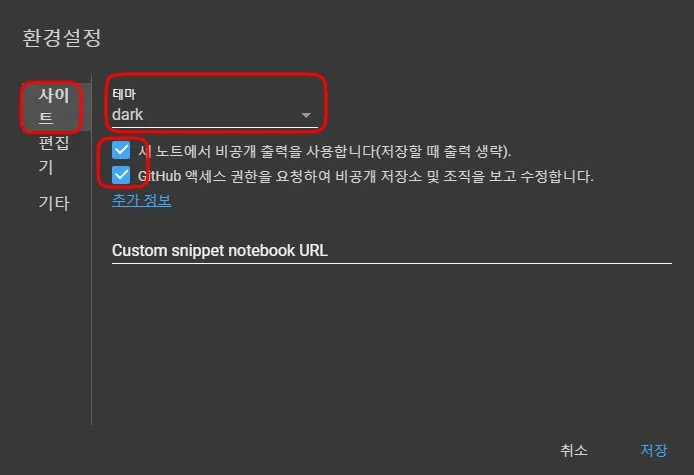The image size is (694, 475).
Task: Click the white checkmark beside GitHub text
Action: point(121,175)
